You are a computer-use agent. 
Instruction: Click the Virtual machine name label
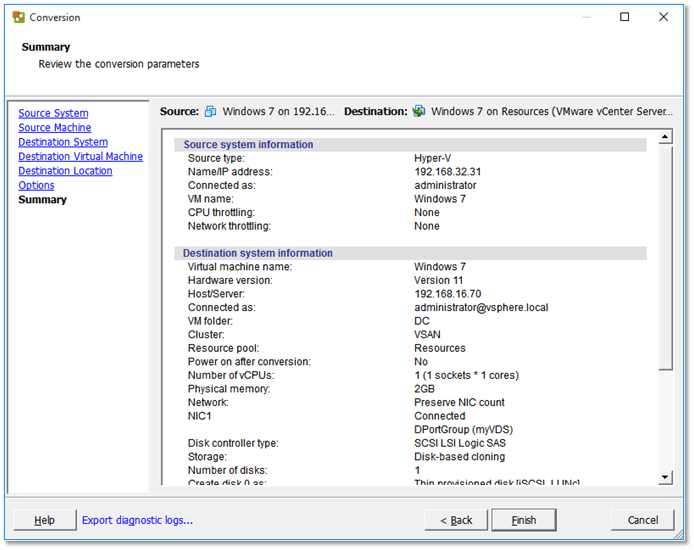(240, 267)
